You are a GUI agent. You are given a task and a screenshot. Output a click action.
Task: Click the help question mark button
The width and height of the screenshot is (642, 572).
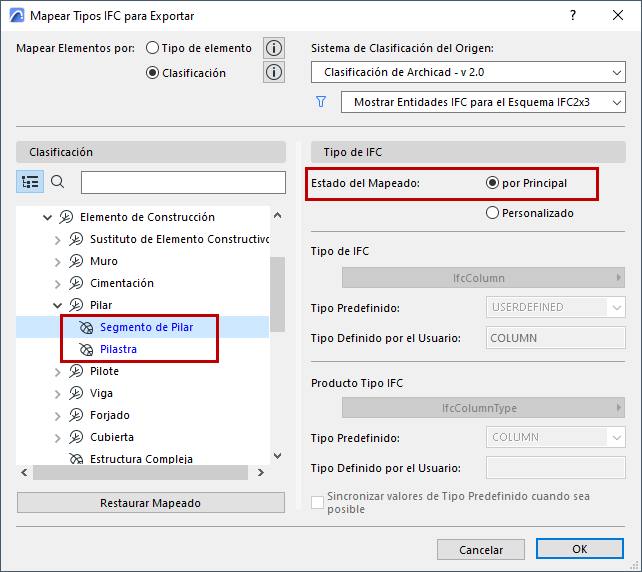point(573,16)
